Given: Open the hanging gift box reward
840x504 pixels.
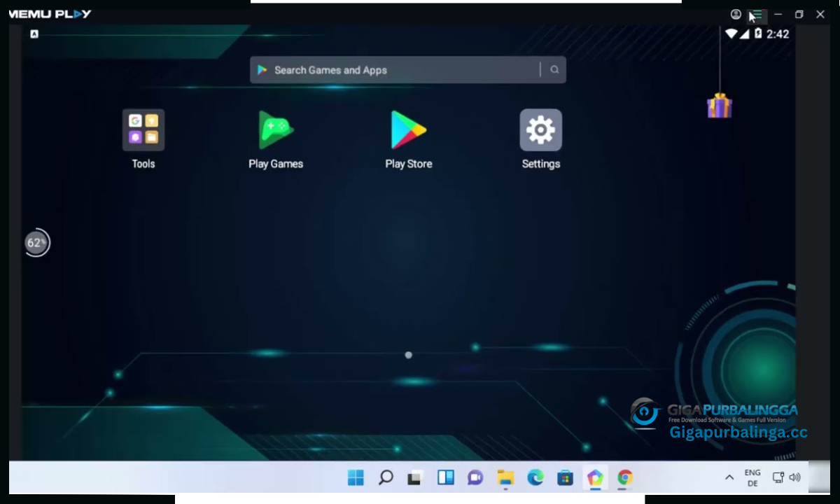Looking at the screenshot, I should point(719,106).
